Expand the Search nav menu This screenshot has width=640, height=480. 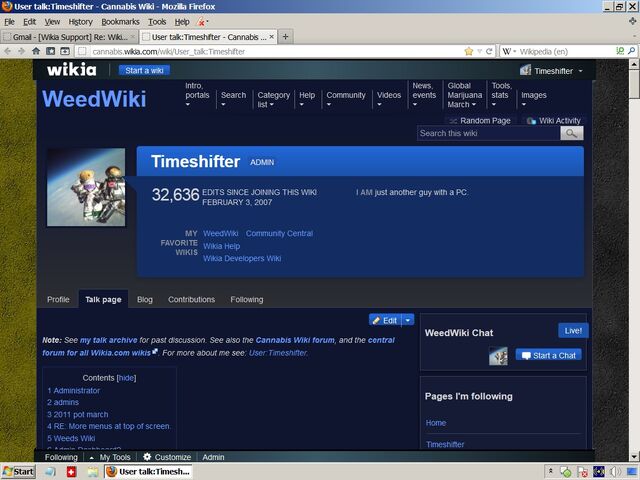(233, 99)
